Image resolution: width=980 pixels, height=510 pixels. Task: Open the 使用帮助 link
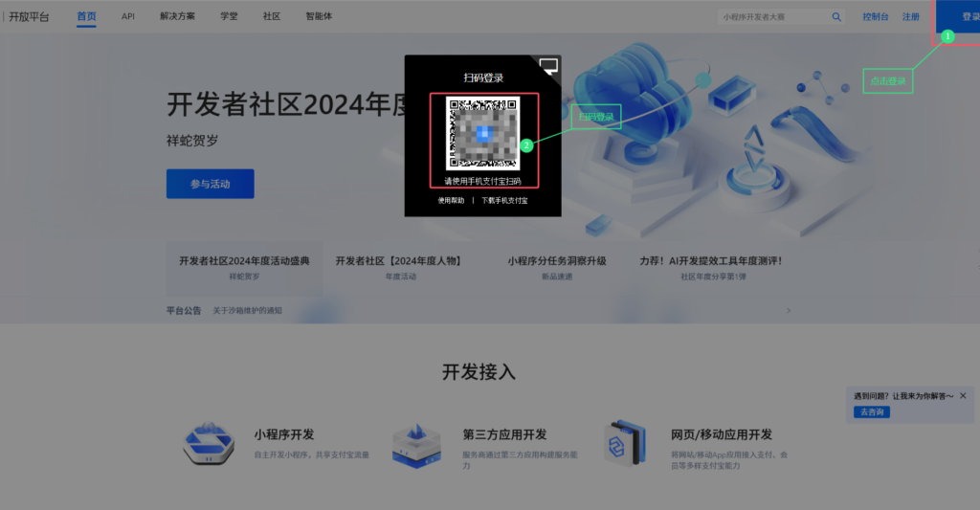point(451,201)
